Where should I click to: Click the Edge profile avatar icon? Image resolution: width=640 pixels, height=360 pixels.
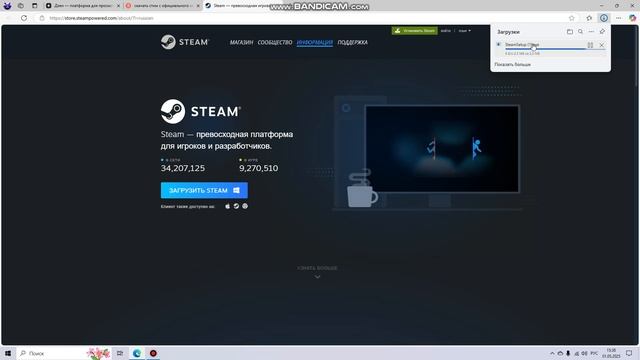(7, 6)
